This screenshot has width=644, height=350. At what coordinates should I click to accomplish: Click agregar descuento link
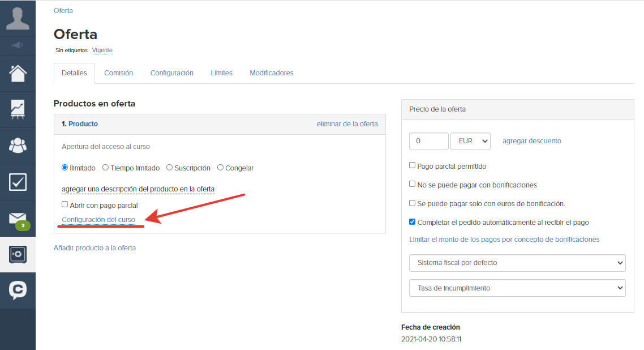532,141
